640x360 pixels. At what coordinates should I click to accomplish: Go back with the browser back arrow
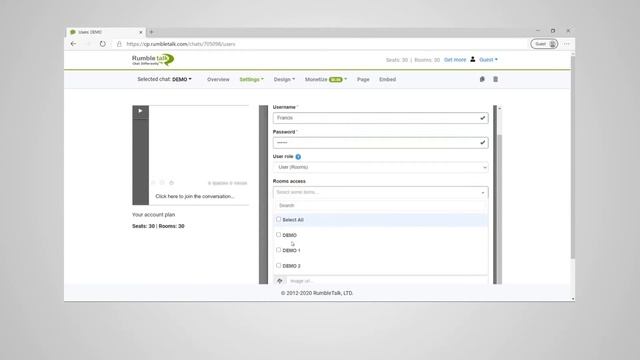click(73, 44)
